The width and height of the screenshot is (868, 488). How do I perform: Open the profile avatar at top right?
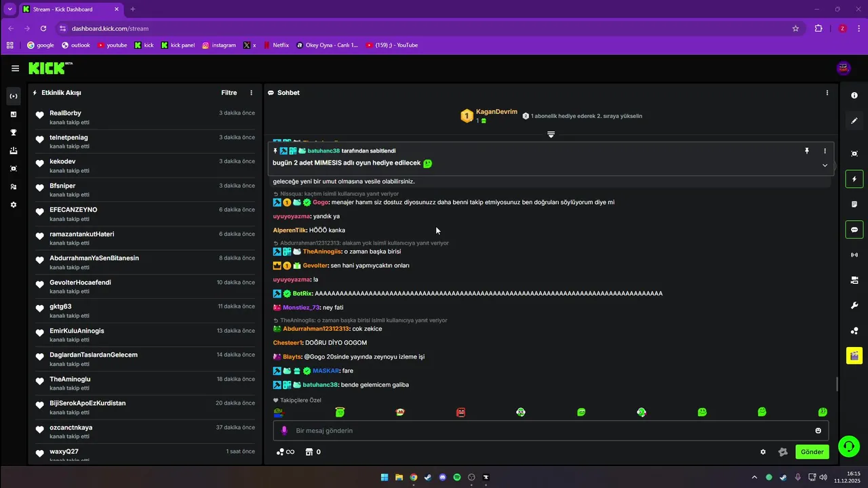tap(844, 68)
